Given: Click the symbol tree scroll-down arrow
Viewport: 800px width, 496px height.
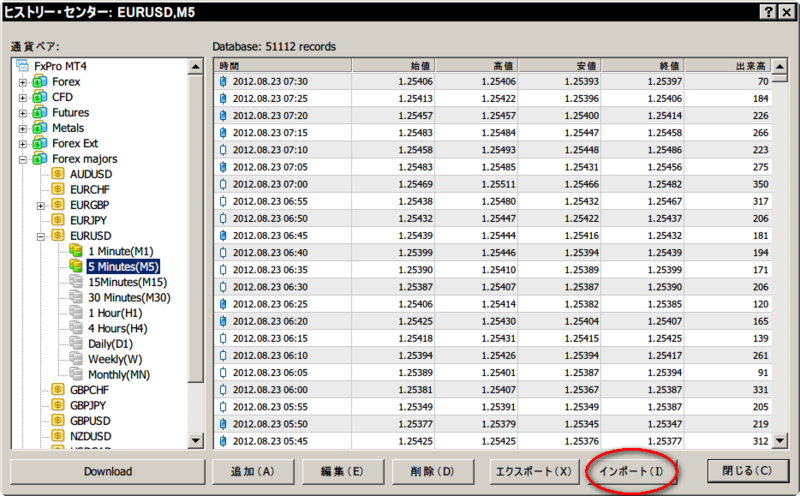Looking at the screenshot, I should pos(195,440).
